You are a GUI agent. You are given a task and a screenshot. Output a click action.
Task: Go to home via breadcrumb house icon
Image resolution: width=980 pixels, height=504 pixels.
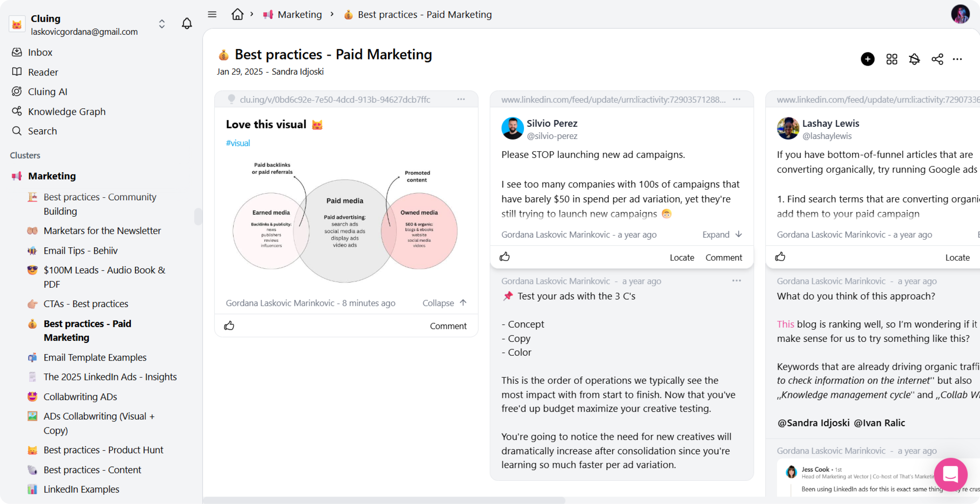coord(237,15)
